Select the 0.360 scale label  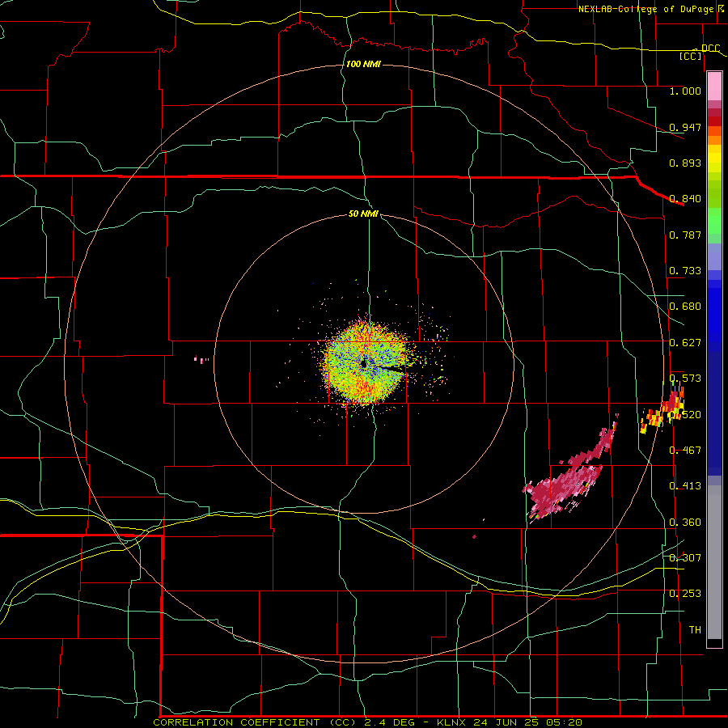pyautogui.click(x=685, y=523)
